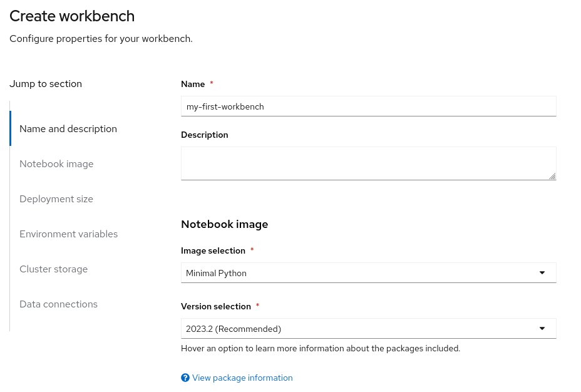Jump to the Notebook image section
Image resolution: width=581 pixels, height=392 pixels.
pos(56,164)
